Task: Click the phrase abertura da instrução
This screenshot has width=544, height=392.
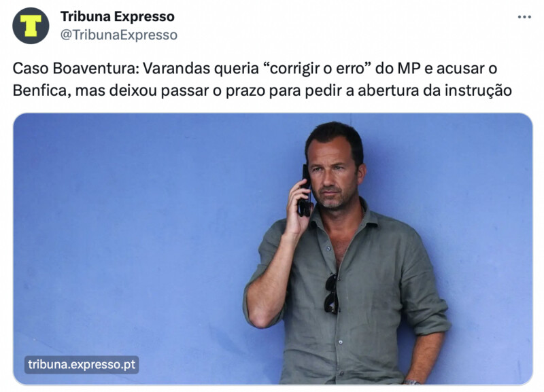Action: click(x=435, y=91)
